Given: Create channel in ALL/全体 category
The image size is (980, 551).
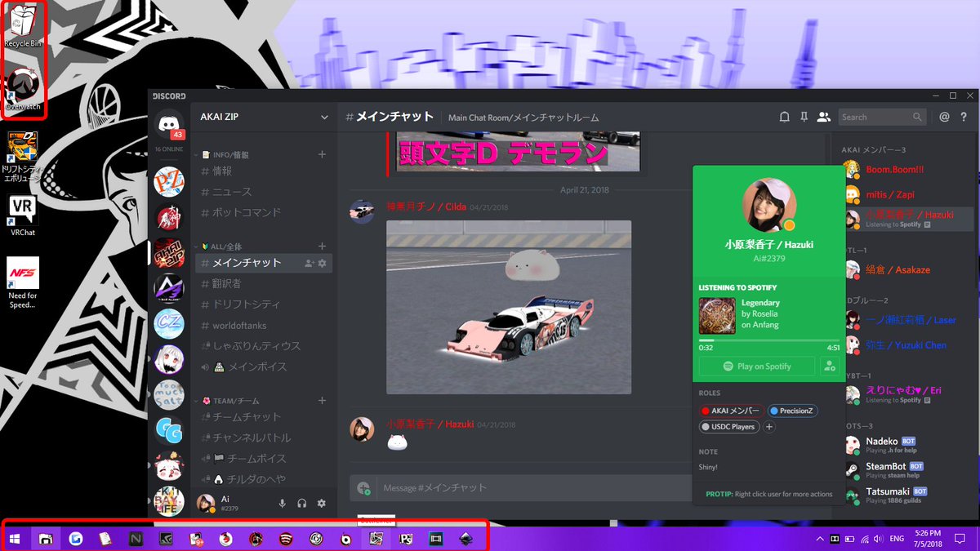Looking at the screenshot, I should point(322,246).
